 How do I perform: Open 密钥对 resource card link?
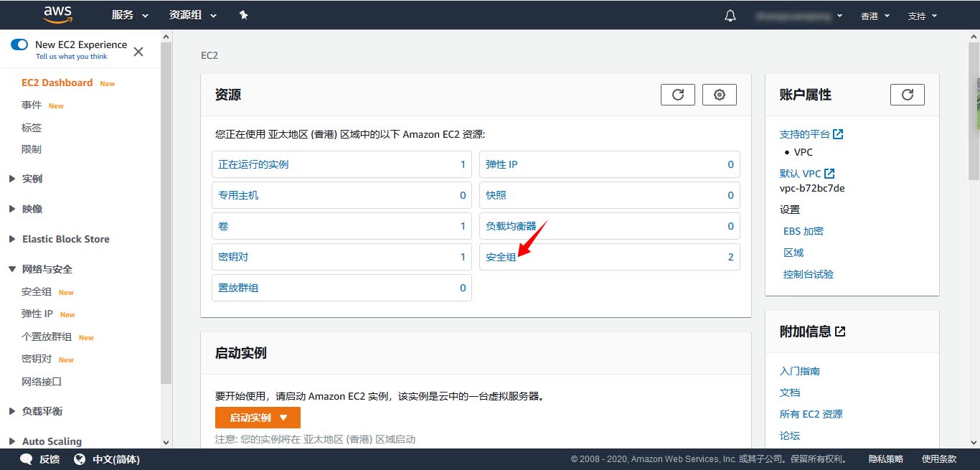coord(233,257)
